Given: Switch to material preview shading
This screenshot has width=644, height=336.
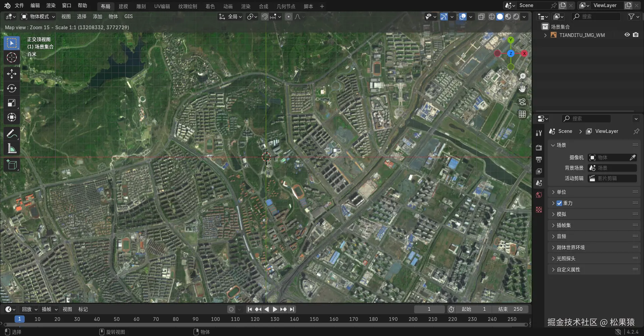Looking at the screenshot, I should [508, 16].
